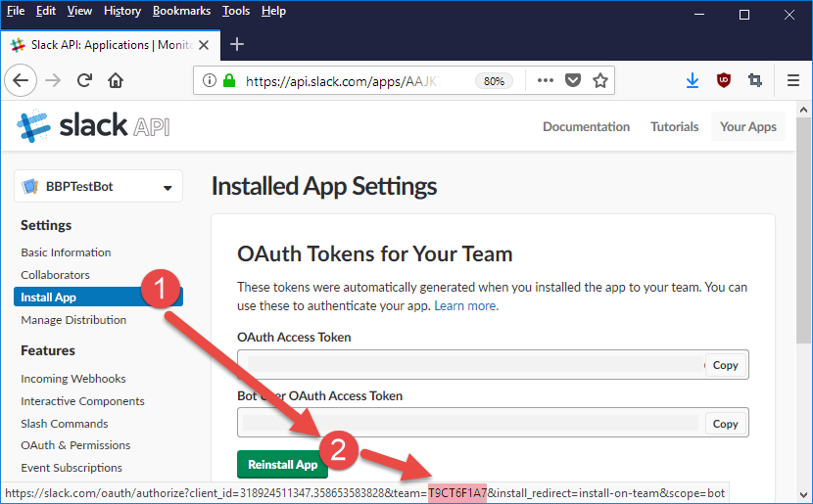Open the page actions three-dots menu
This screenshot has height=504, width=813.
tap(545, 80)
